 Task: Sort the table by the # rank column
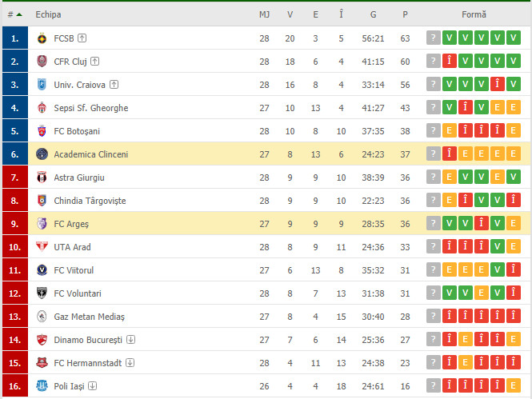(14, 14)
